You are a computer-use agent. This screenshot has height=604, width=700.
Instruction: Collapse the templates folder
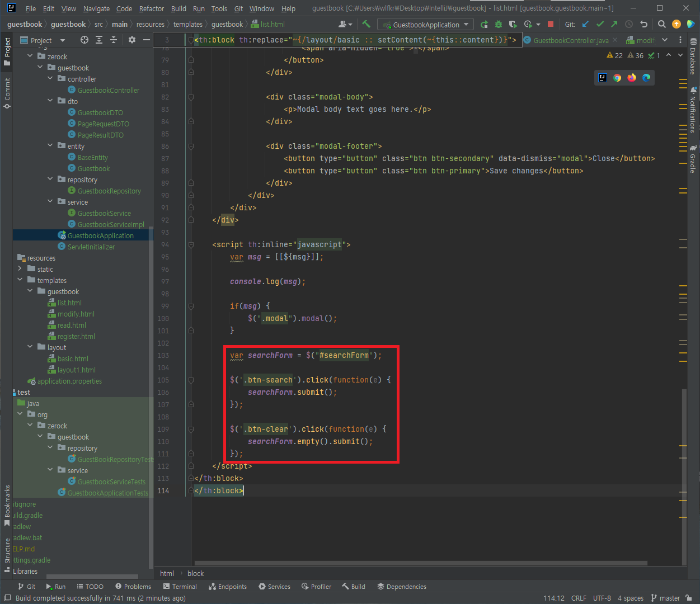20,280
